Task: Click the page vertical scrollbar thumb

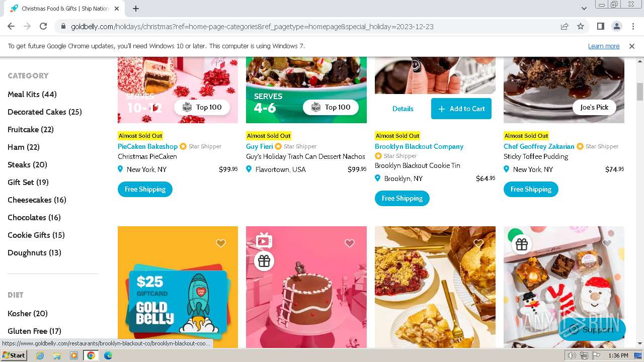Action: (x=640, y=92)
